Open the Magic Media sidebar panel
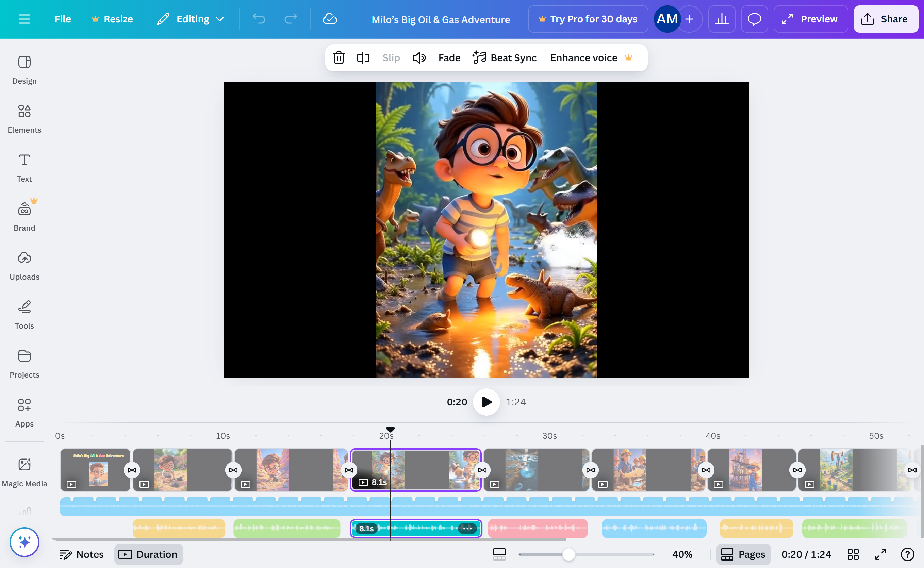 tap(24, 472)
